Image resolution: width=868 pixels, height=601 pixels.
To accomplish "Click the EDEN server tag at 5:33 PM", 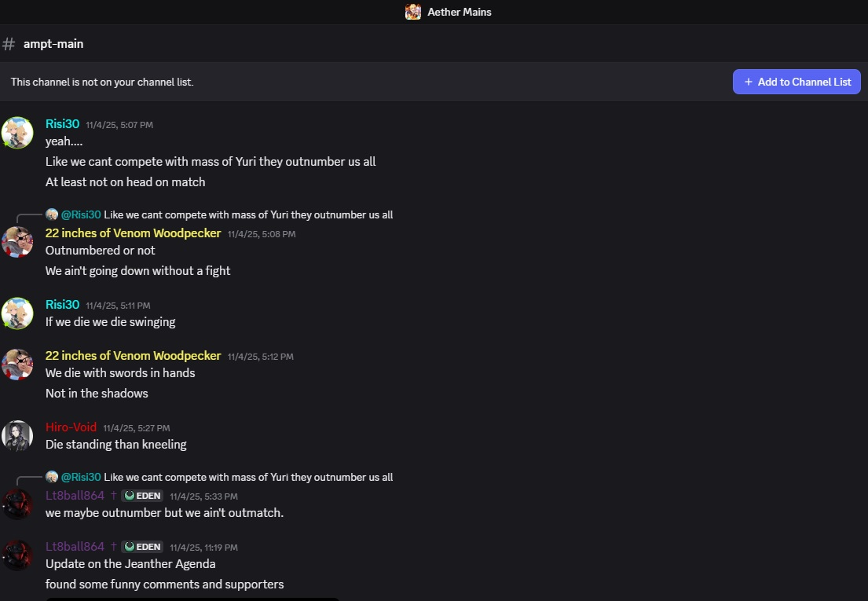I will (x=142, y=496).
